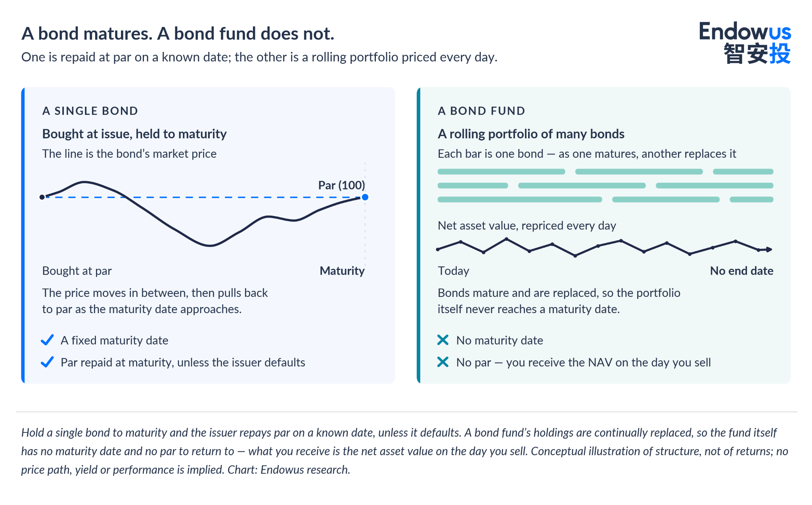Click the blue maturity dot at Par (100)

click(365, 197)
